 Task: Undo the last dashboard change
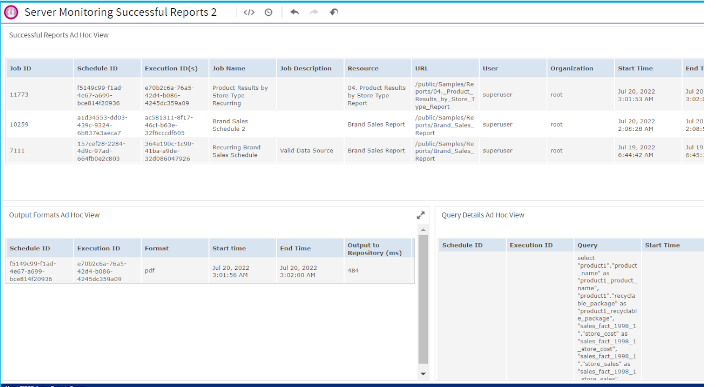pyautogui.click(x=295, y=12)
